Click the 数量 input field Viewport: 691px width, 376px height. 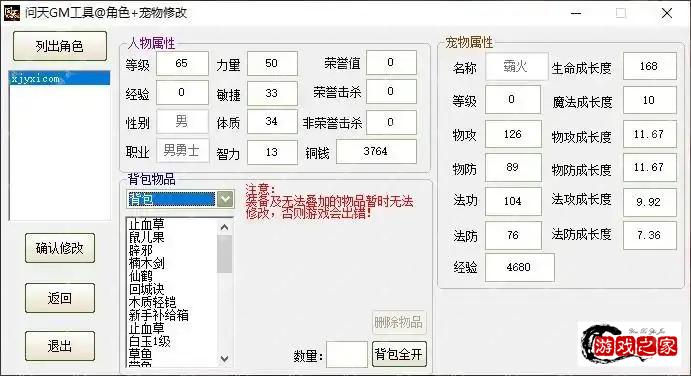347,354
